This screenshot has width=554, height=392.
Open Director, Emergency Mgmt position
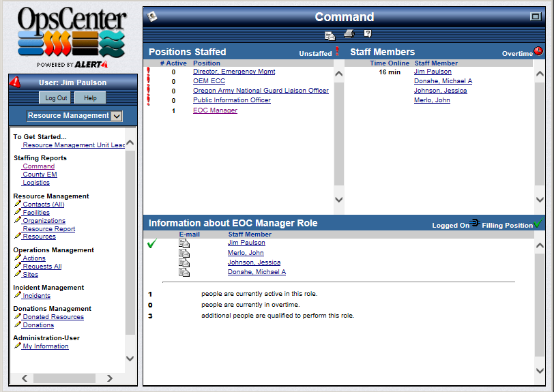pos(233,72)
